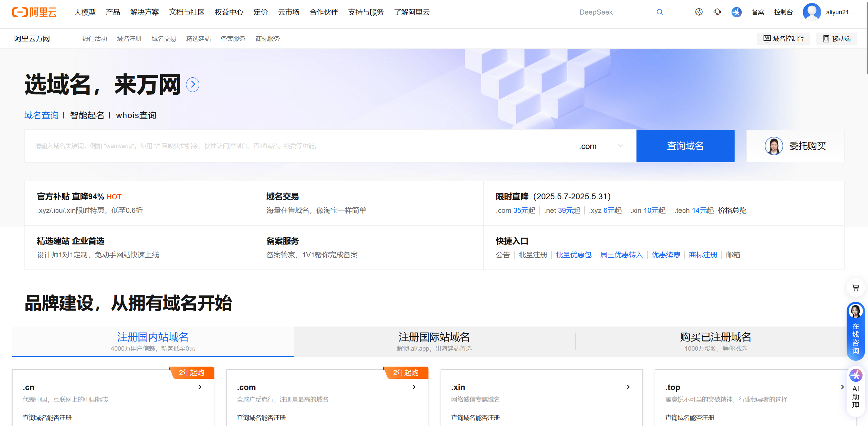Image resolution: width=868 pixels, height=426 pixels.
Task: Open the 文档与社区 top menu
Action: click(187, 12)
